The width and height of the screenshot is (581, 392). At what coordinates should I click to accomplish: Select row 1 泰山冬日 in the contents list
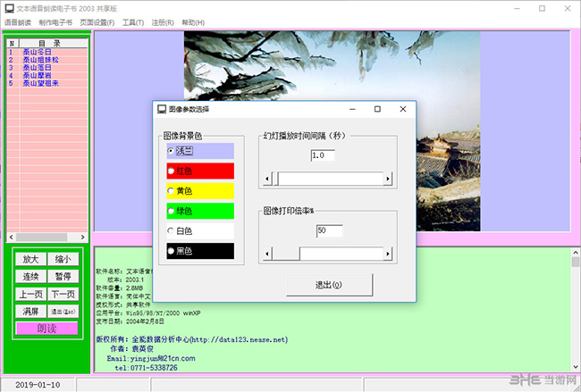pyautogui.click(x=47, y=52)
